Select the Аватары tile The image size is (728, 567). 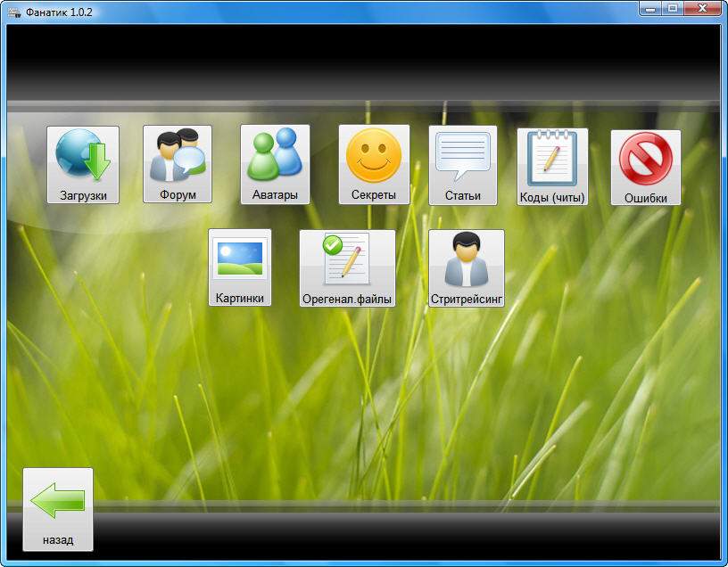tap(275, 164)
